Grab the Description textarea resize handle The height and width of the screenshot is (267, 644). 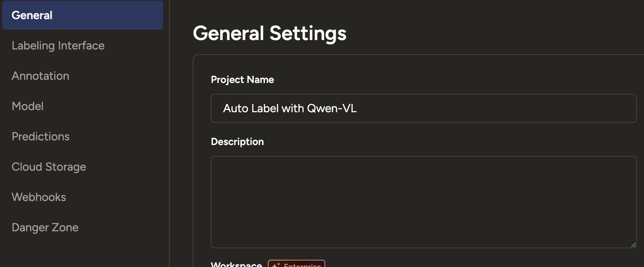point(633,245)
